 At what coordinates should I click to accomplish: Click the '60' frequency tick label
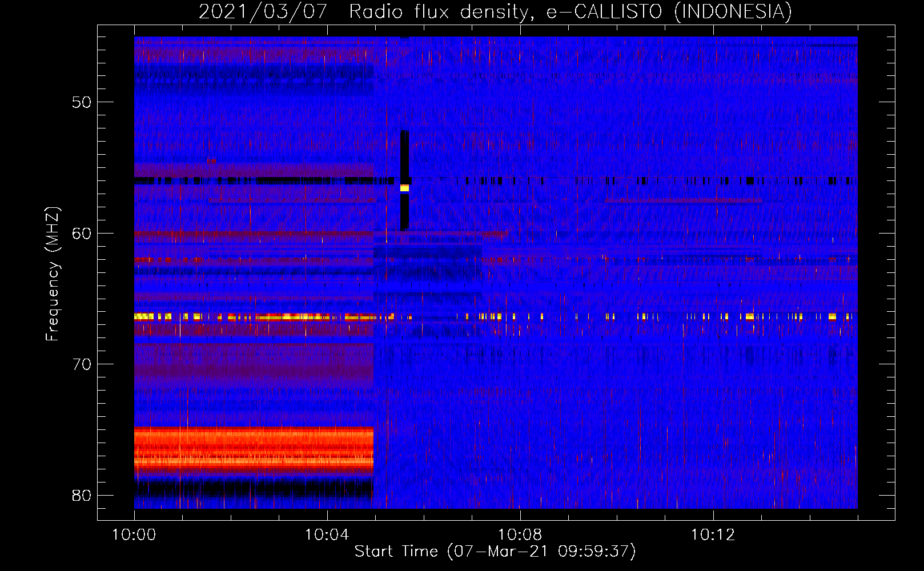pos(82,233)
